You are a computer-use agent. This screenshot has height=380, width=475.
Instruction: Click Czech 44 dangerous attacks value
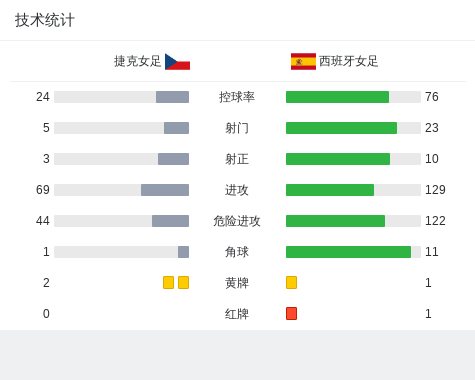43,221
